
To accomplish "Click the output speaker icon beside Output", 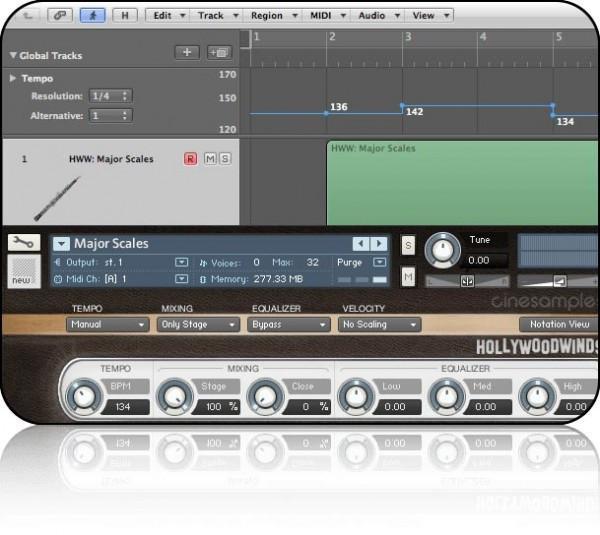I will tap(58, 262).
